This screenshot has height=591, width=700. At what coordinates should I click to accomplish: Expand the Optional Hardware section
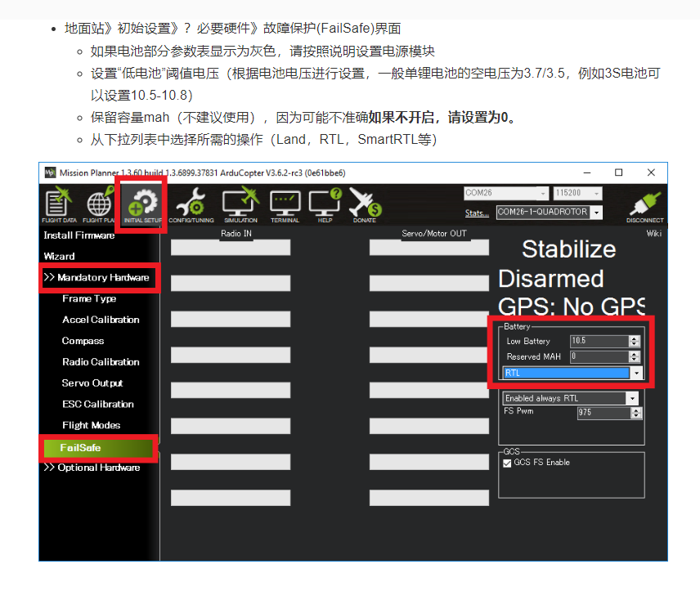tap(92, 468)
